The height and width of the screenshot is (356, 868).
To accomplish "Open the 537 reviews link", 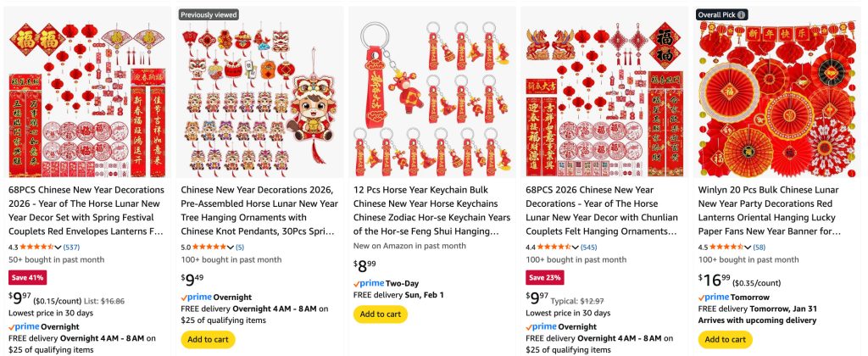I will [71, 247].
